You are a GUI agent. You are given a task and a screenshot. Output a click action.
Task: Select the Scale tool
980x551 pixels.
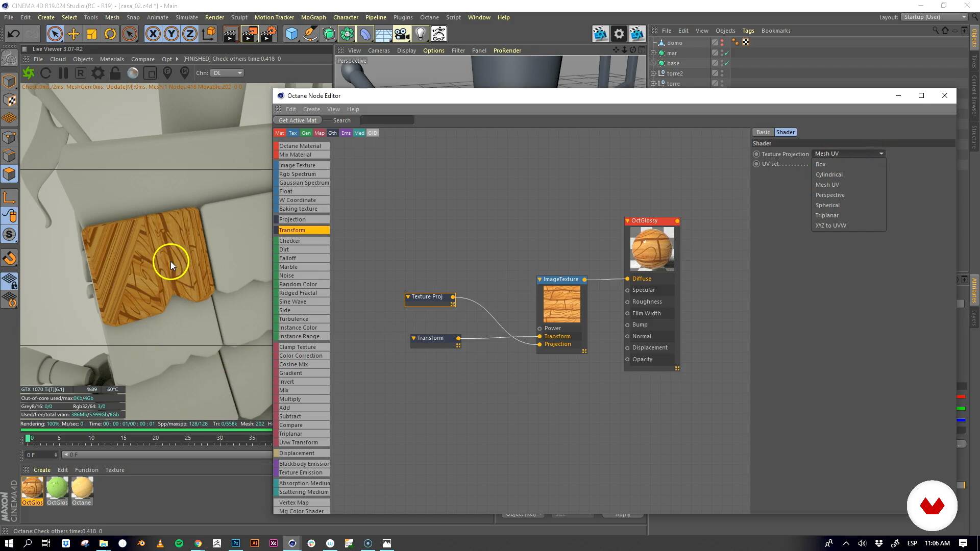tap(92, 34)
